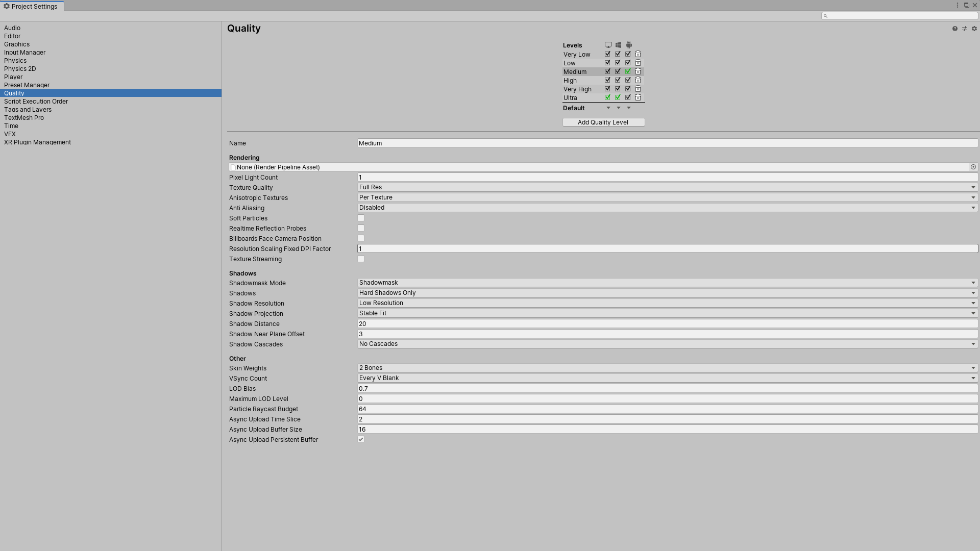This screenshot has height=551, width=980.
Task: Disable Async Upload Persistent Buffer
Action: click(x=361, y=440)
